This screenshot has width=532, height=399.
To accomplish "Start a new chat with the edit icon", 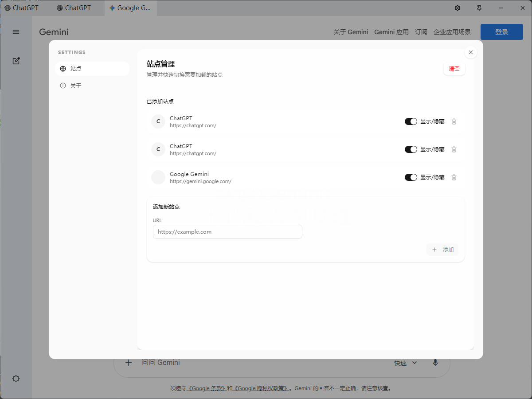I will click(x=16, y=61).
